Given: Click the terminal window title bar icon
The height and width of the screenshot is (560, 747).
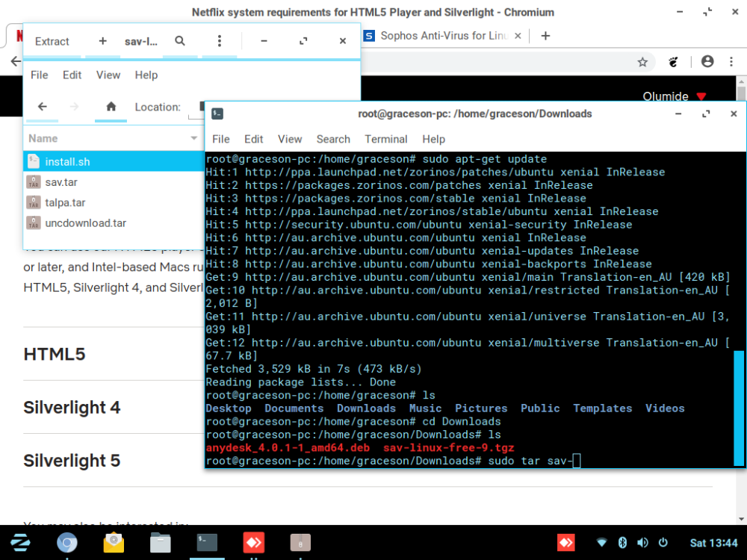Looking at the screenshot, I should pos(217,113).
